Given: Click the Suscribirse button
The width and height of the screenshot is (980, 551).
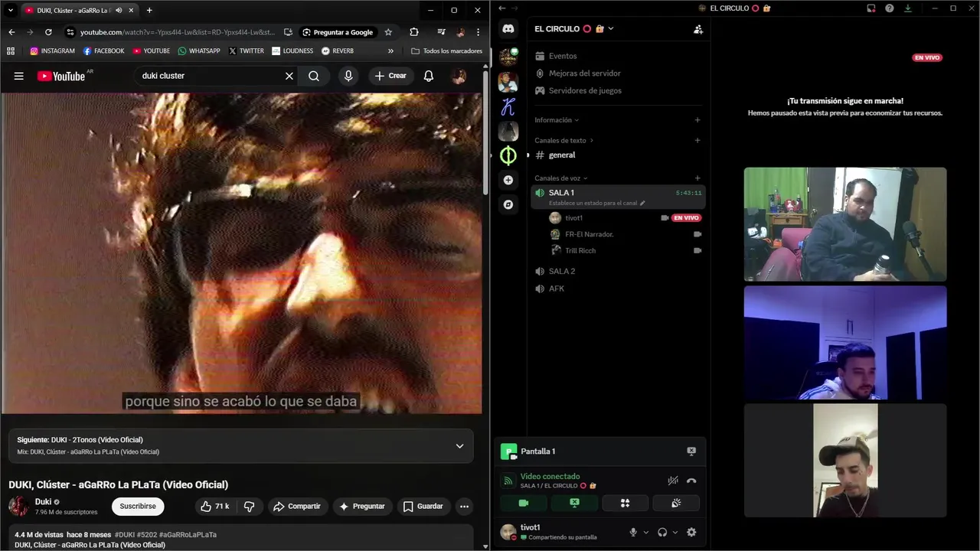Looking at the screenshot, I should (x=138, y=506).
